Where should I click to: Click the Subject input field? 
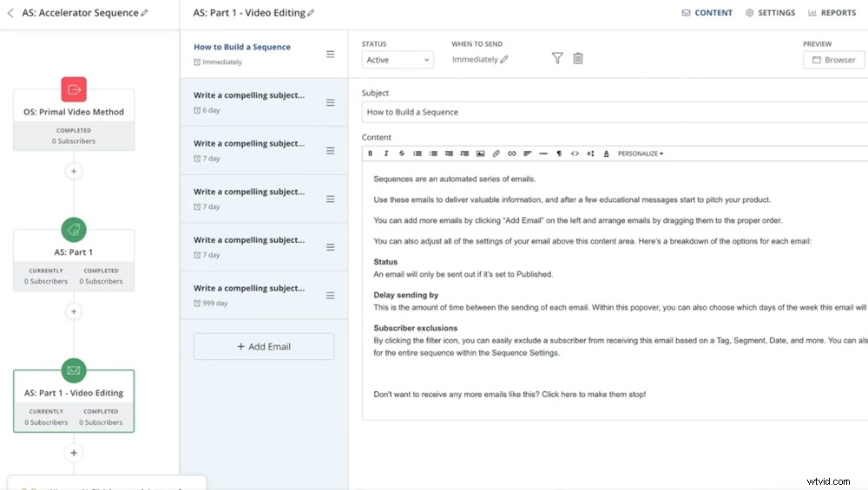[x=615, y=112]
